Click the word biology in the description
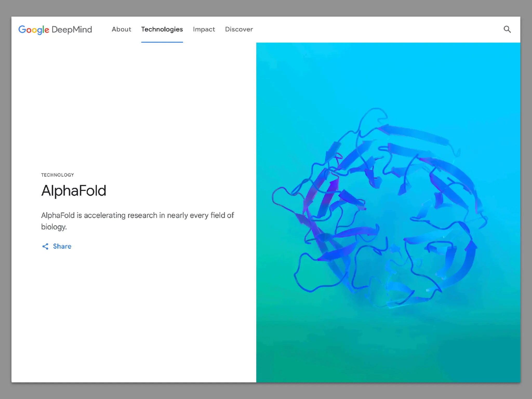532x399 pixels. (54, 227)
